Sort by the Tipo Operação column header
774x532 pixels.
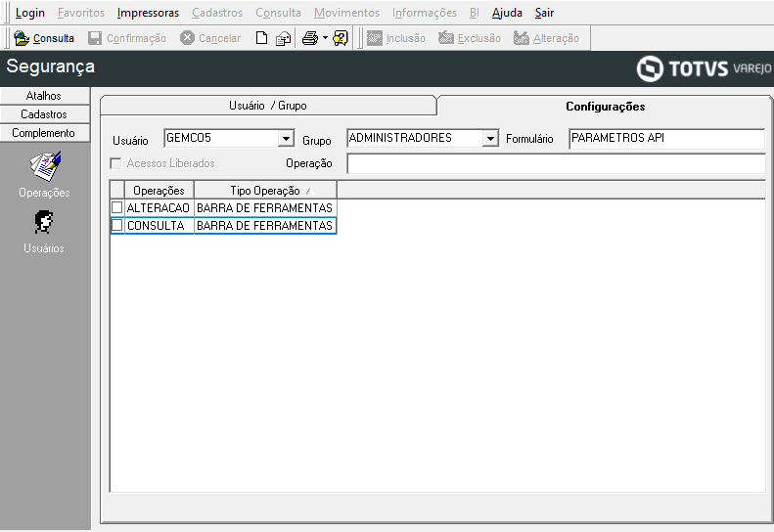pyautogui.click(x=265, y=190)
